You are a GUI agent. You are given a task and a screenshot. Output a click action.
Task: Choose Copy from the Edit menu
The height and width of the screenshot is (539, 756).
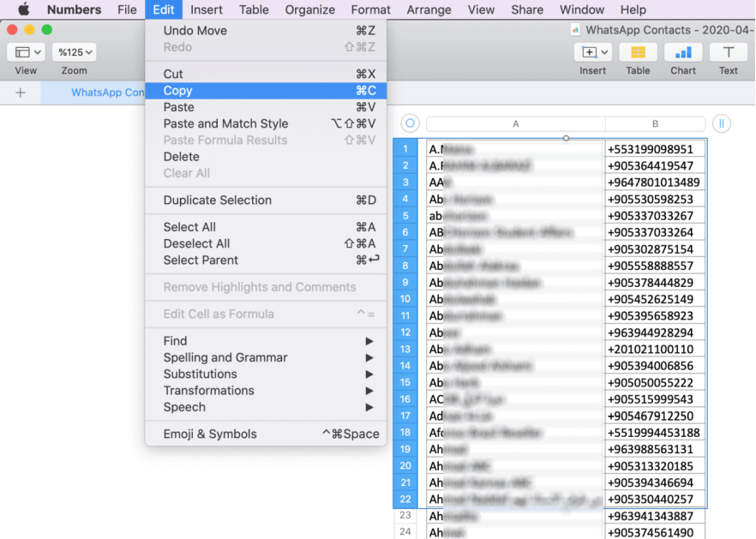click(x=266, y=91)
